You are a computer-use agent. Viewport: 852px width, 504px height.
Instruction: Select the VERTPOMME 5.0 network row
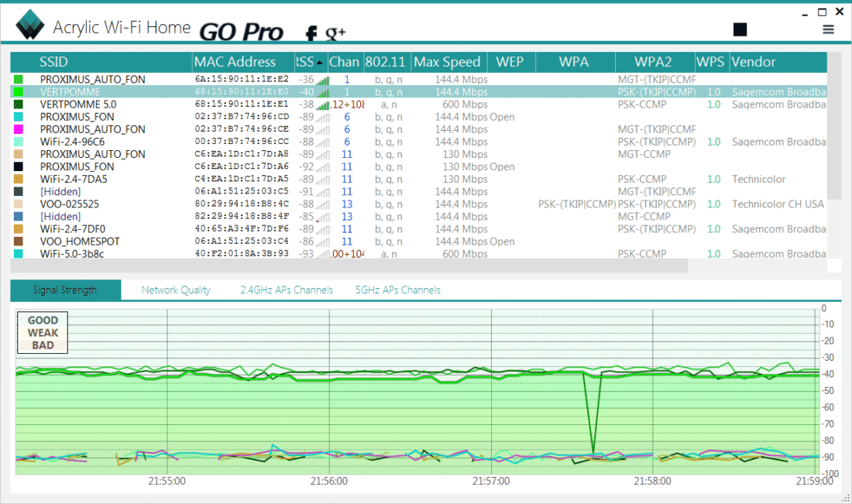(x=418, y=105)
